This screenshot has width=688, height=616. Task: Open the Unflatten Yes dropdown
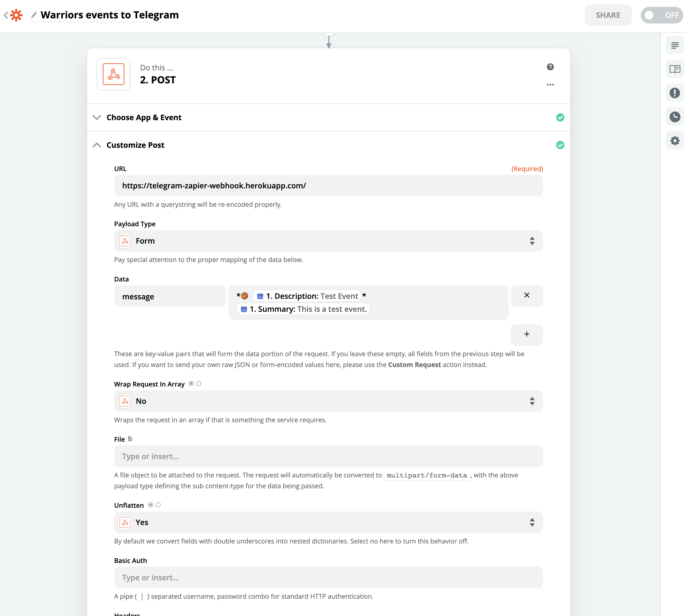[328, 522]
